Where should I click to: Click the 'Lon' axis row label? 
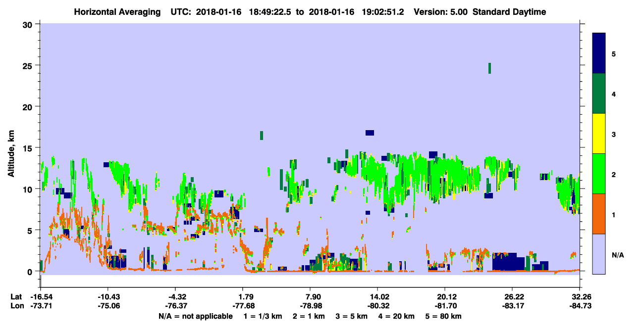[x=16, y=306]
